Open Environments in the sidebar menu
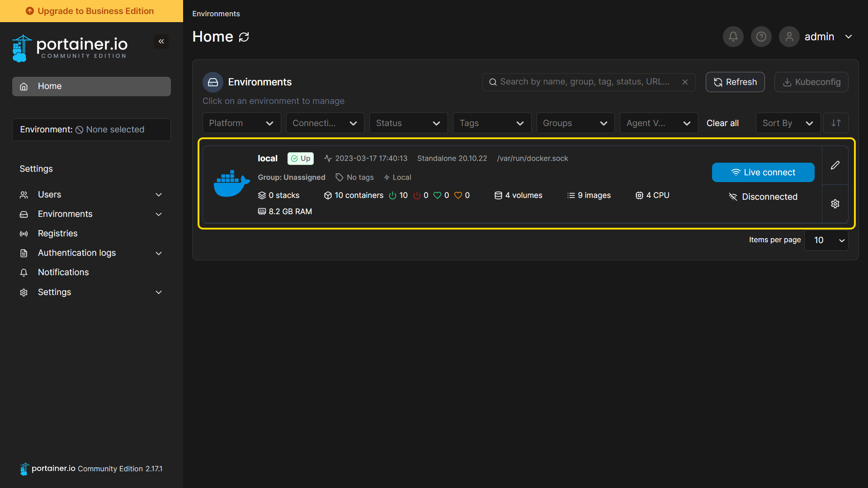Viewport: 868px width, 488px height. (65, 214)
